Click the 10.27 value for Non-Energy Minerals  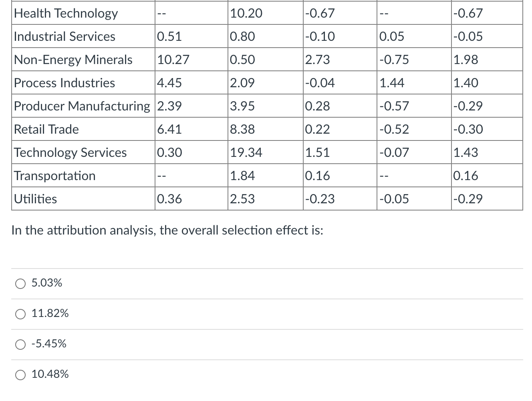point(173,60)
